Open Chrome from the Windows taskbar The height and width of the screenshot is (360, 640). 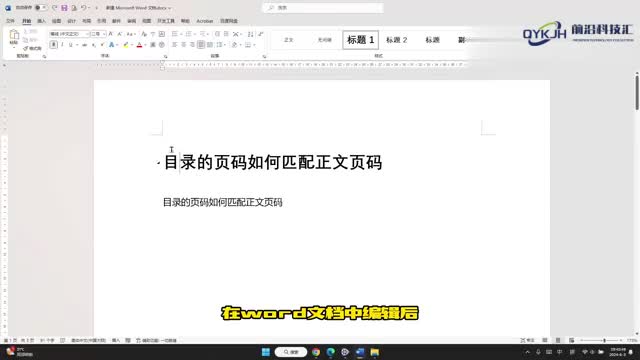coord(316,352)
